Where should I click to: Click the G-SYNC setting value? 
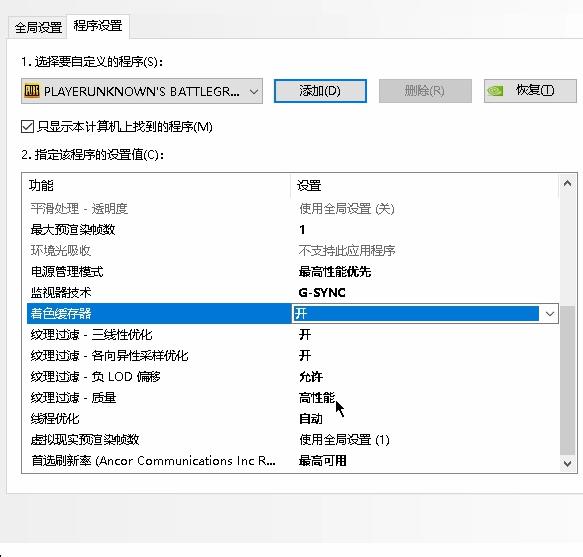tap(322, 293)
